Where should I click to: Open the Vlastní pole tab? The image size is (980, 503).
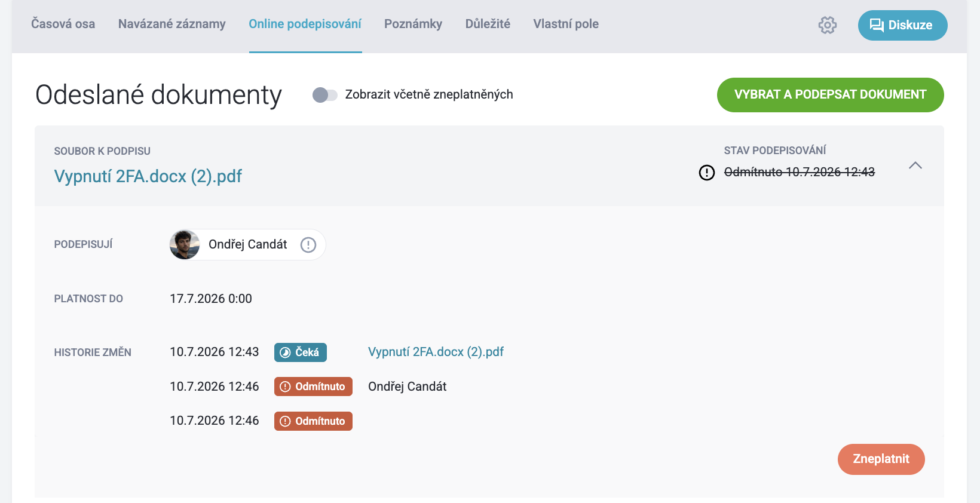pyautogui.click(x=566, y=24)
